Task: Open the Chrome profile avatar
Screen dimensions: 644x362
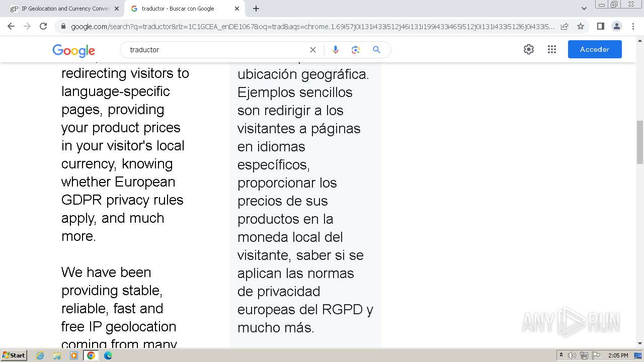Action: tap(616, 26)
